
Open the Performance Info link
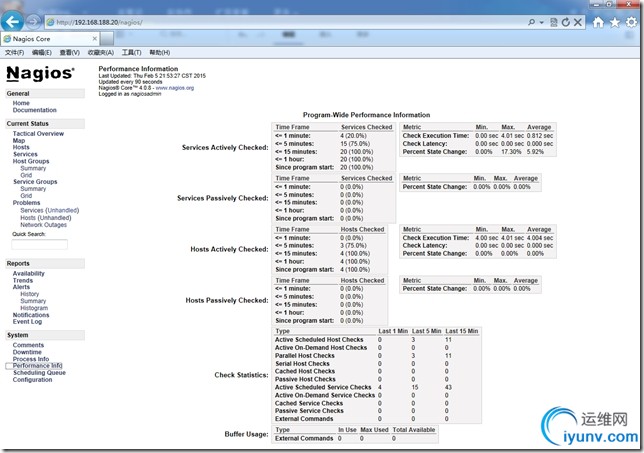pos(37,366)
